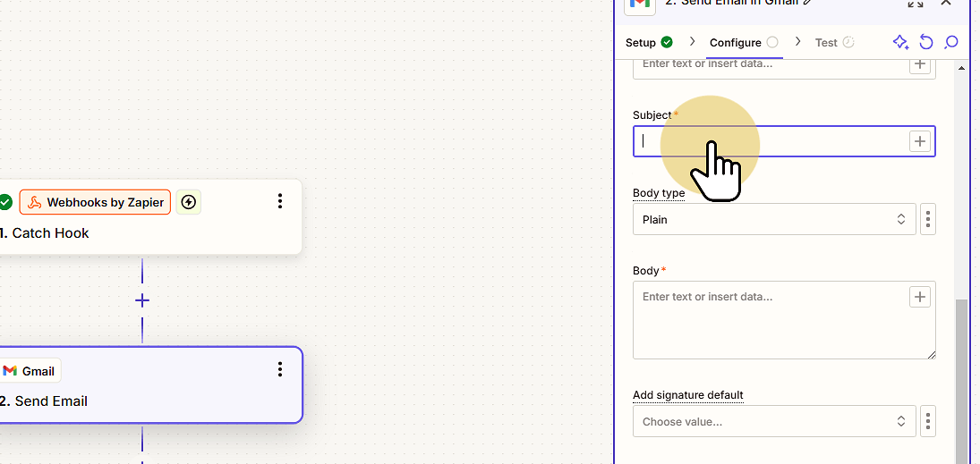Select the Configure tab

point(744,42)
